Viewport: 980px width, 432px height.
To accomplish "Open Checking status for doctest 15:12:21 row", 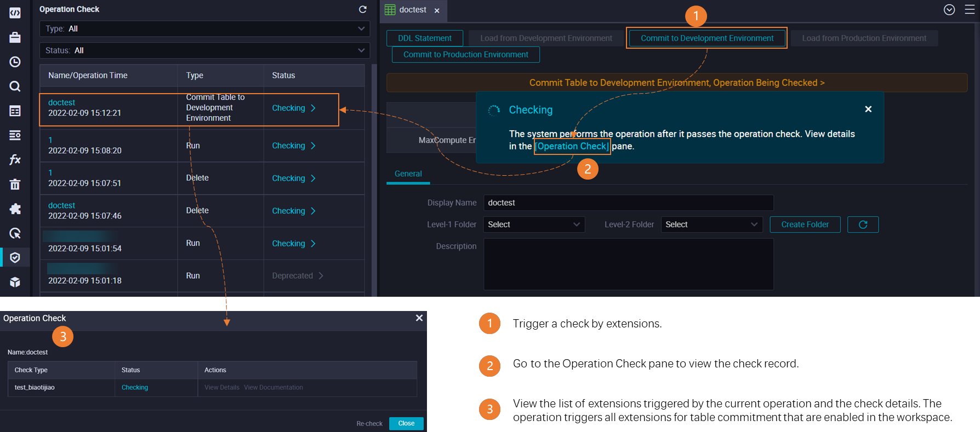I will (294, 108).
